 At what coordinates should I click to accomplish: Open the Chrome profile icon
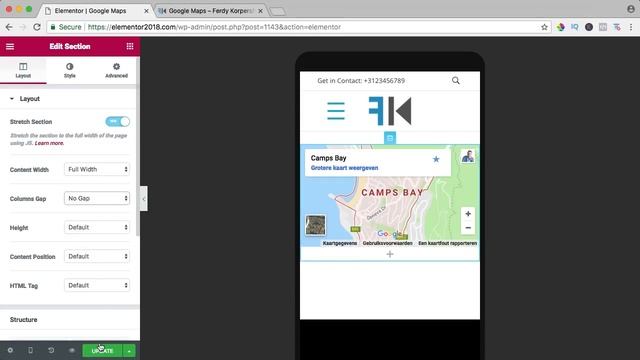(x=631, y=9)
